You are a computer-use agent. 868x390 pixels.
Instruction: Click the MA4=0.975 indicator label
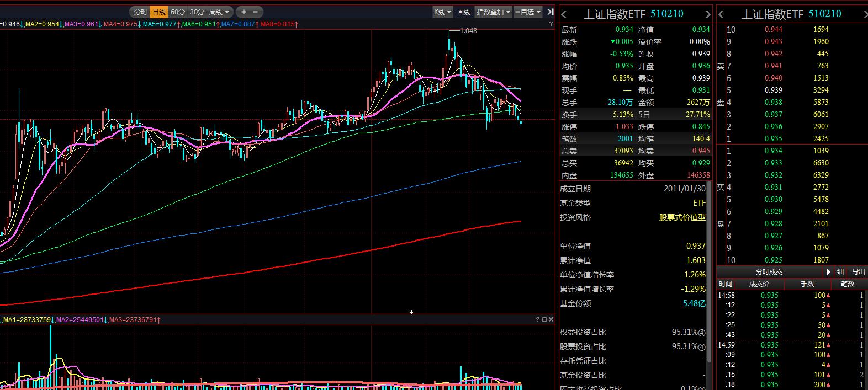click(x=122, y=24)
